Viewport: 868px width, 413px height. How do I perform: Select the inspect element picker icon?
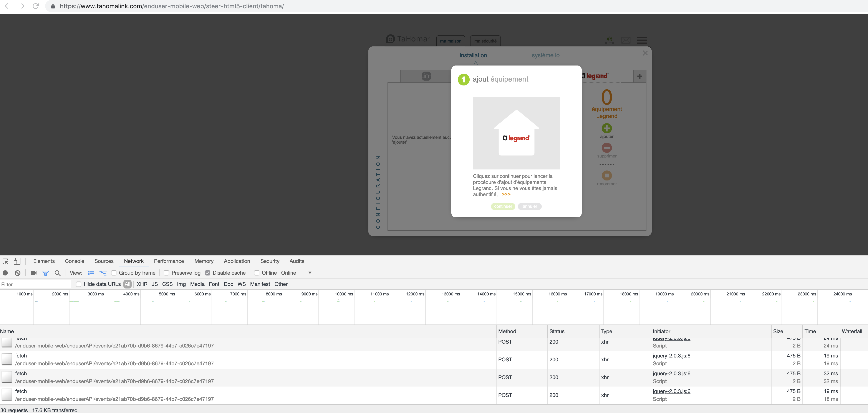[5, 261]
